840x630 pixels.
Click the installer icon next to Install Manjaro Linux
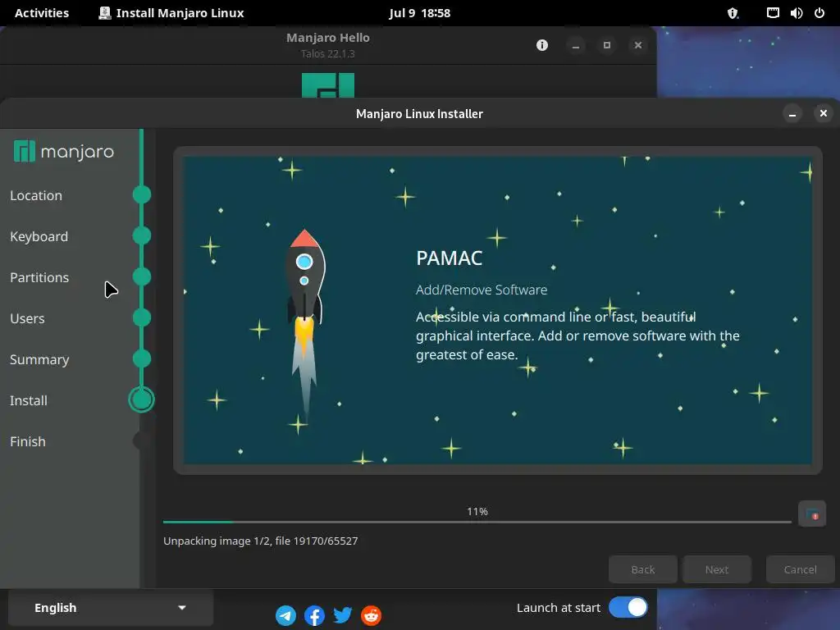pos(105,13)
